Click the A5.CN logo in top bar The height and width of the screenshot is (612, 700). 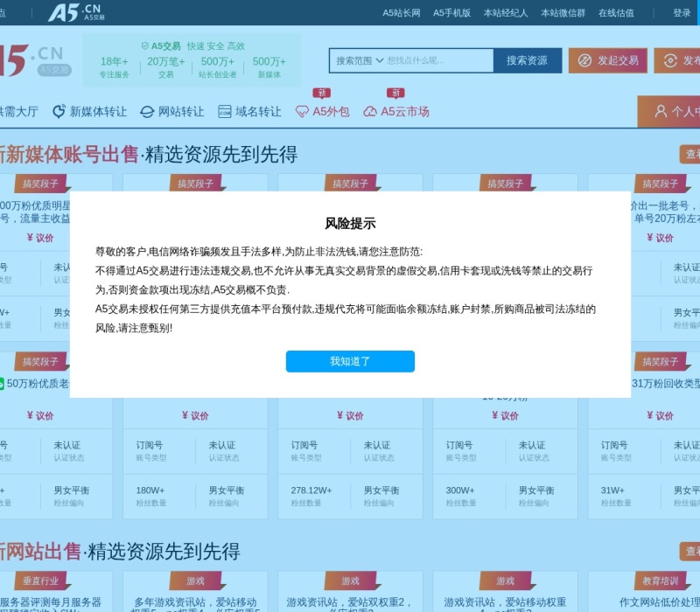point(76,12)
